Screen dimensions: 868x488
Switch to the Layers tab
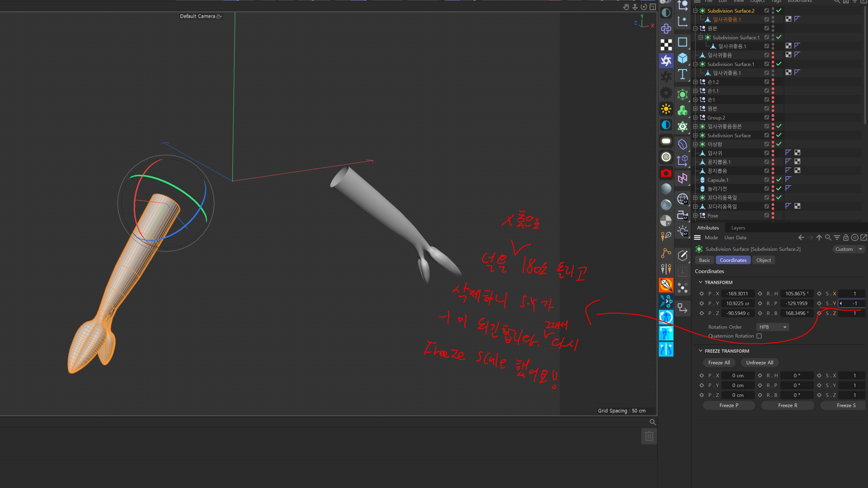(x=738, y=228)
